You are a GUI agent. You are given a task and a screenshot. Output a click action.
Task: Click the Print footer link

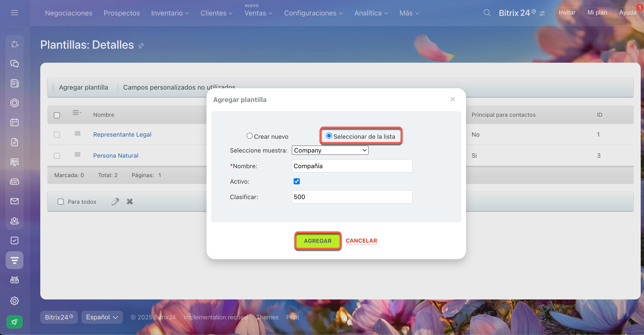(x=292, y=317)
